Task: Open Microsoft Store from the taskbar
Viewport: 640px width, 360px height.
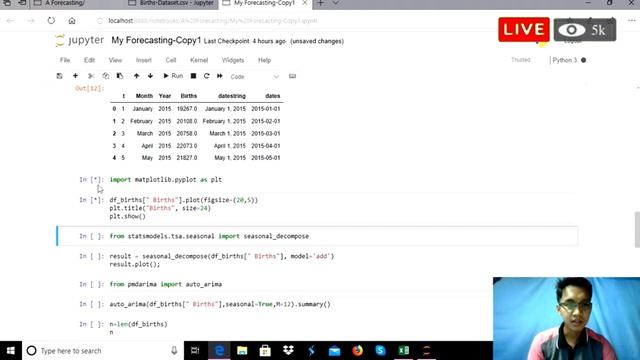Action: pos(265,351)
